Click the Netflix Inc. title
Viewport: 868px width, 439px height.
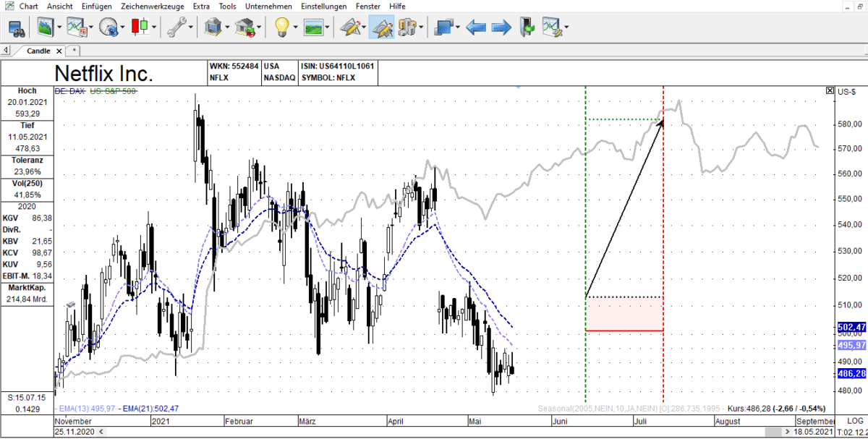(104, 73)
